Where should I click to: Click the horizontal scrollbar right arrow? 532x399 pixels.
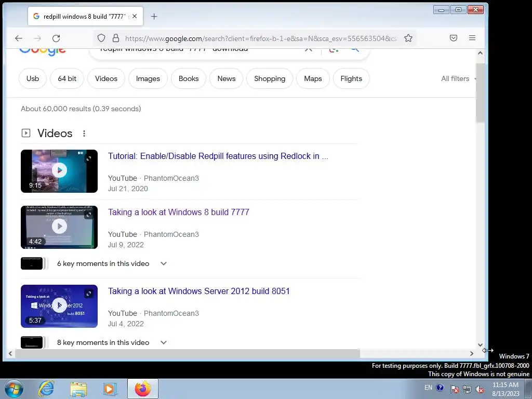point(472,353)
